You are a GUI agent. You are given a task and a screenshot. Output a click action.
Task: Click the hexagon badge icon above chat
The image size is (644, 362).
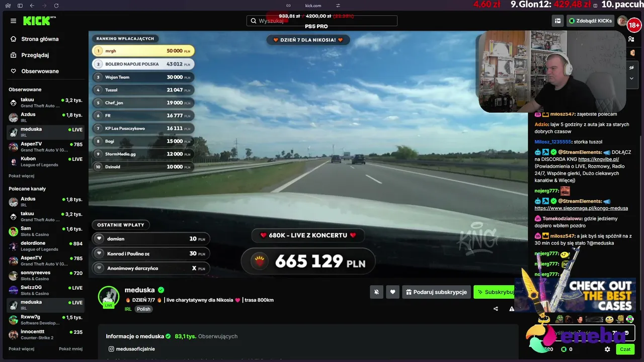point(631,52)
